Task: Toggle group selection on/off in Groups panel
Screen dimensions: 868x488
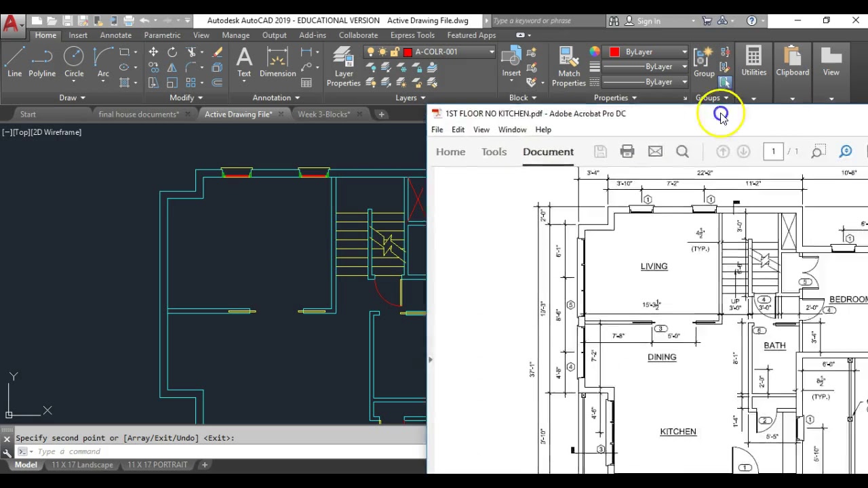Action: pos(725,83)
